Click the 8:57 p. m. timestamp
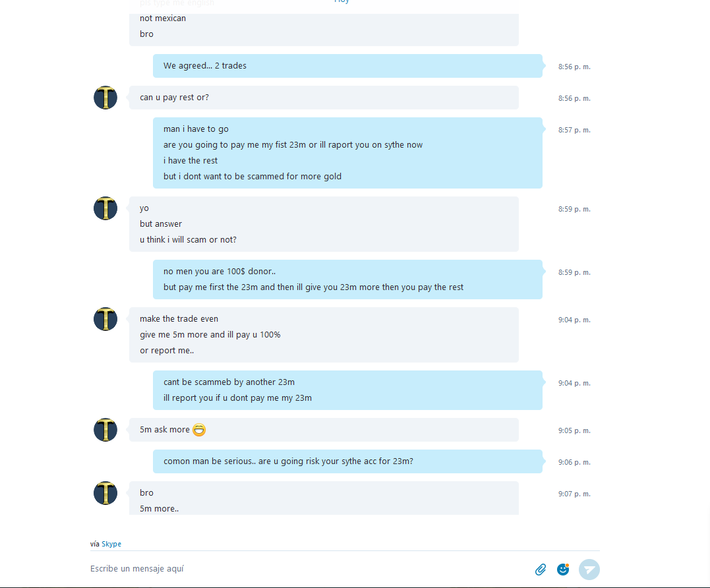The image size is (710, 588). (574, 130)
